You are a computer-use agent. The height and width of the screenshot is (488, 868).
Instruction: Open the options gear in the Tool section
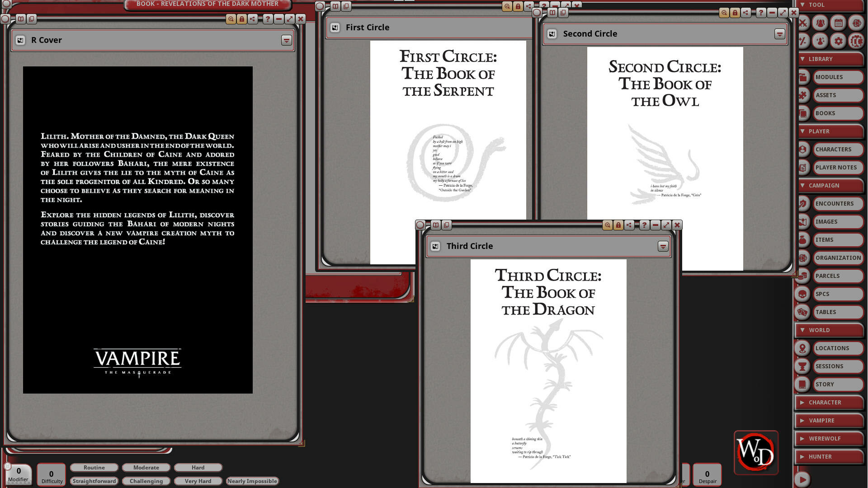[x=839, y=40]
